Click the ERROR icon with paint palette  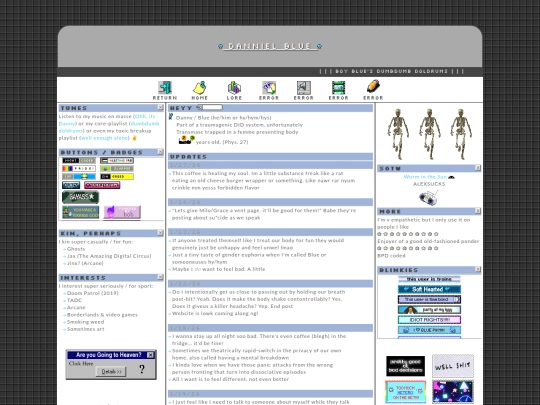tap(269, 87)
